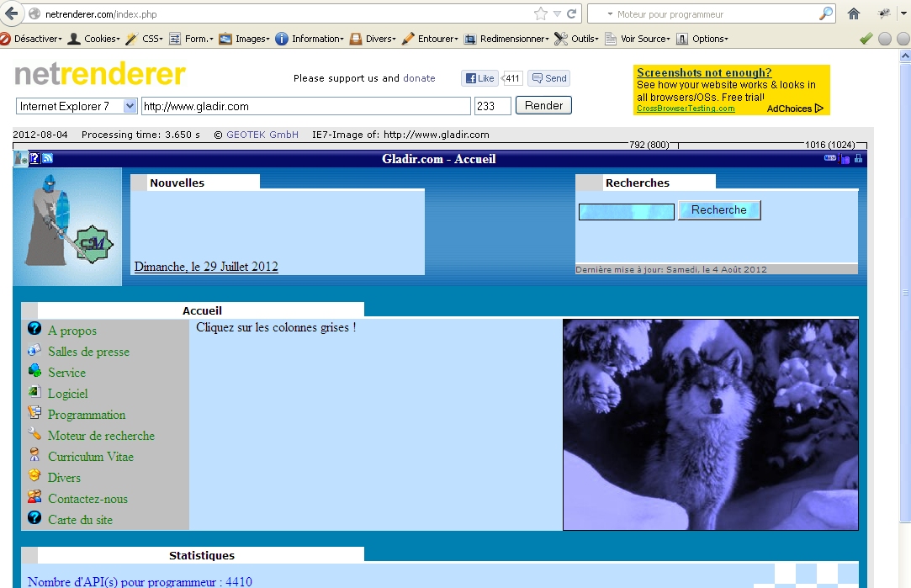Image resolution: width=911 pixels, height=588 pixels.
Task: Open the Cookies toolbar menu
Action: [94, 39]
